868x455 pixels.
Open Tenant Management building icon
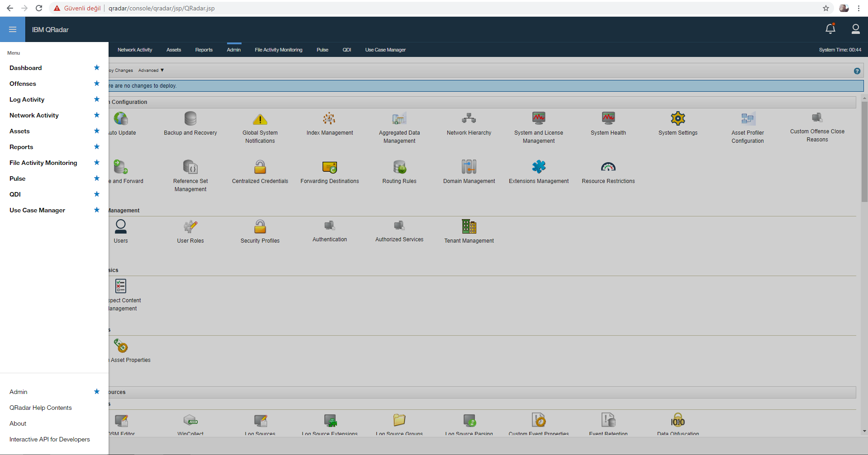(469, 226)
